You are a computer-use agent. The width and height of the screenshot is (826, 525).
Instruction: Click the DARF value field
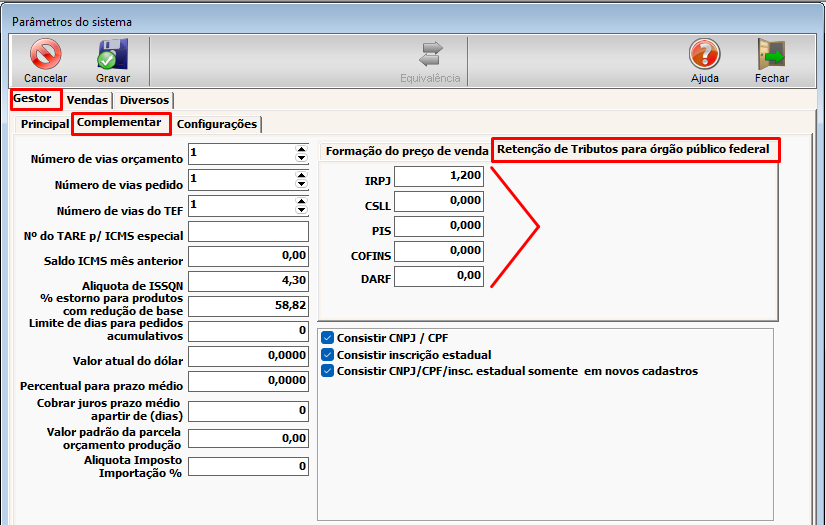click(x=439, y=277)
